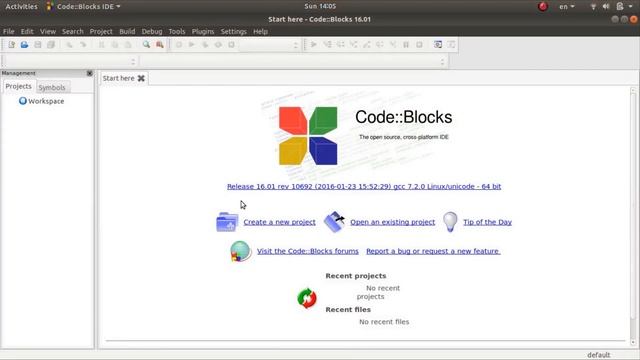Open the Help menu
Screen dimensions: 640x360
(260, 31)
